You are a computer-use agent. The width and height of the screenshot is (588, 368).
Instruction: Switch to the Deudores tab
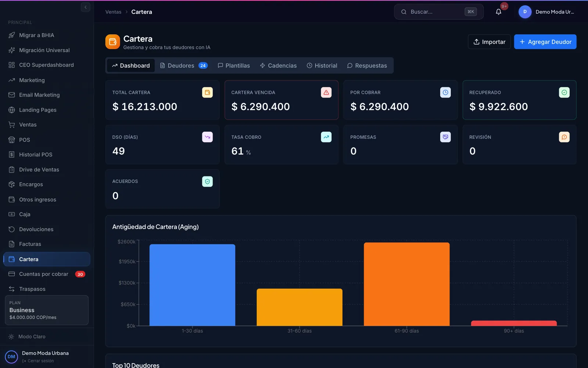[184, 66]
